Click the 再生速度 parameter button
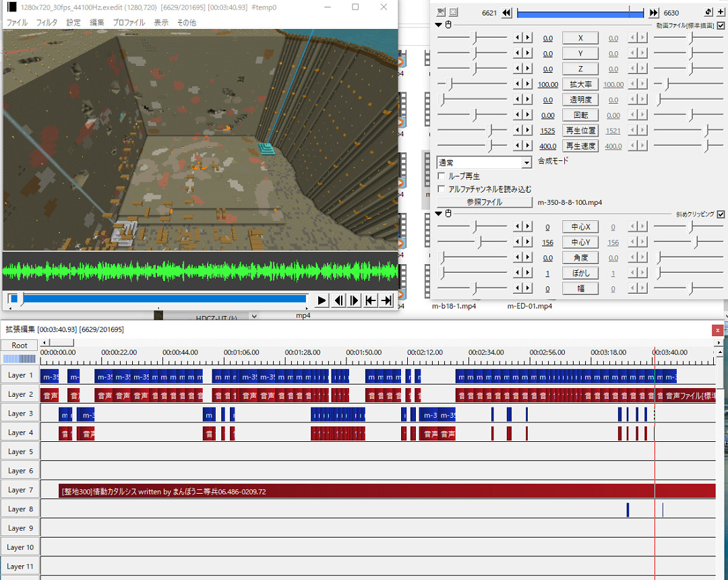This screenshot has height=580, width=728. (580, 146)
